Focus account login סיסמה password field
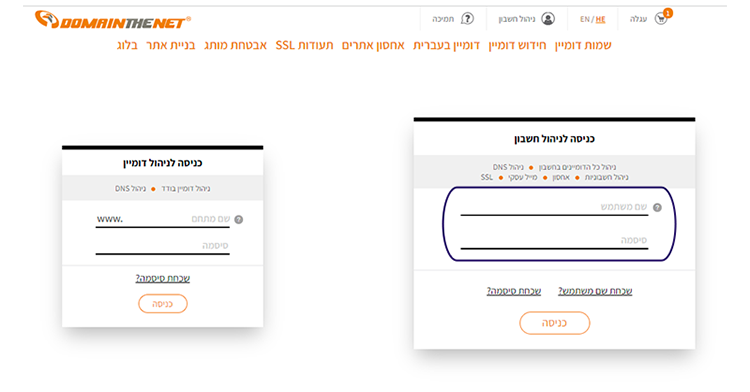Screen dimensions: 750x392 [554, 241]
